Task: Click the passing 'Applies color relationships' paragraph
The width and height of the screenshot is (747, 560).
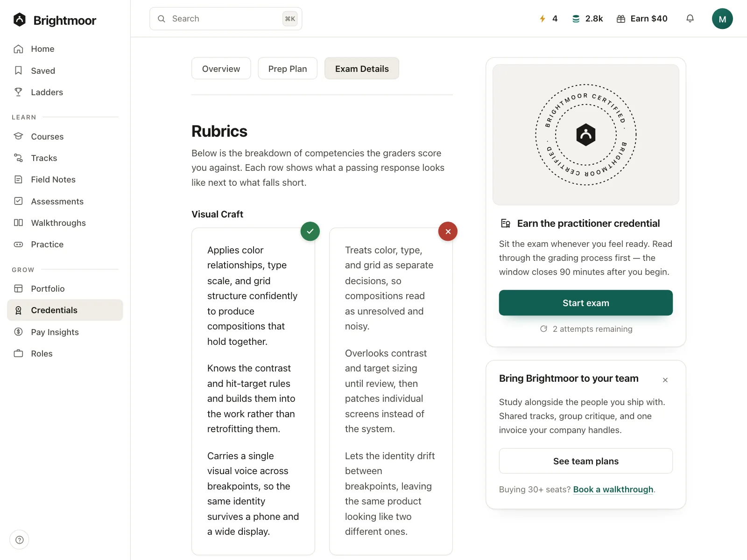Action: point(253,296)
